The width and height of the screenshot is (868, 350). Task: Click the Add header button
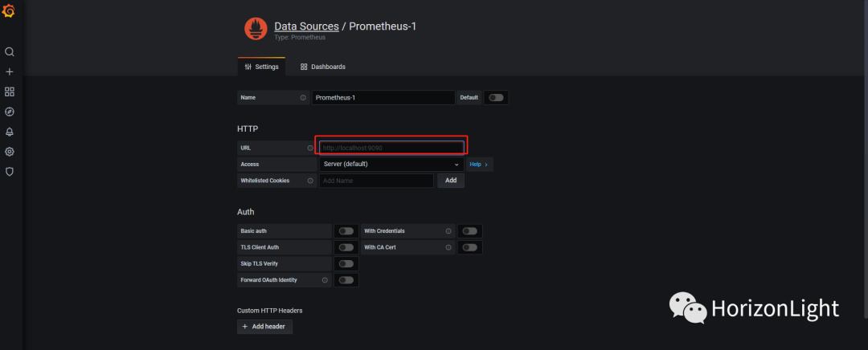[265, 327]
